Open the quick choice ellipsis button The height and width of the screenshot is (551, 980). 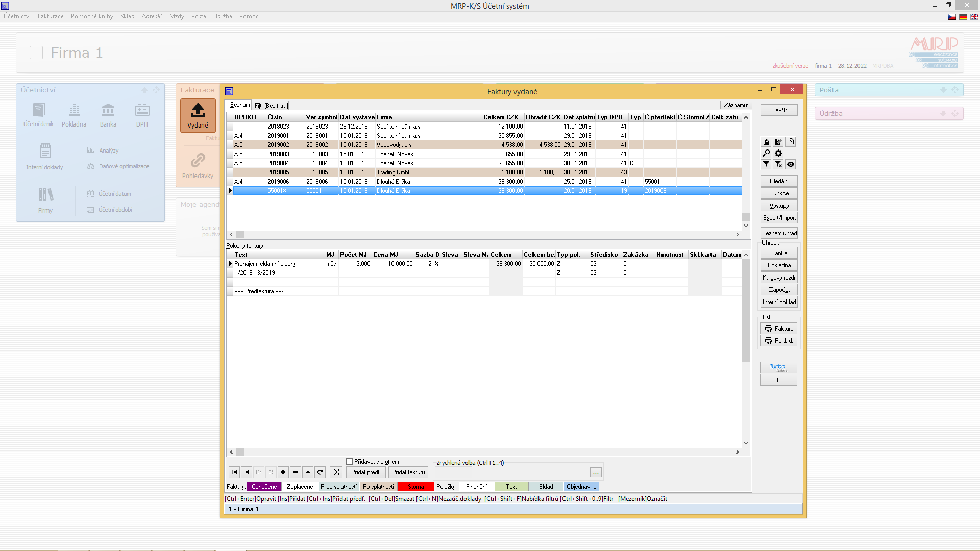click(x=595, y=472)
